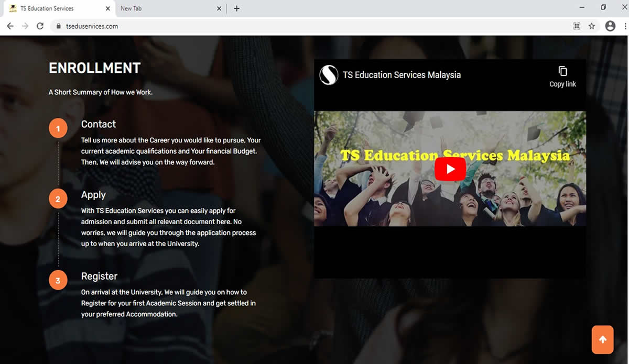Click the TS channel logo in the video

328,75
